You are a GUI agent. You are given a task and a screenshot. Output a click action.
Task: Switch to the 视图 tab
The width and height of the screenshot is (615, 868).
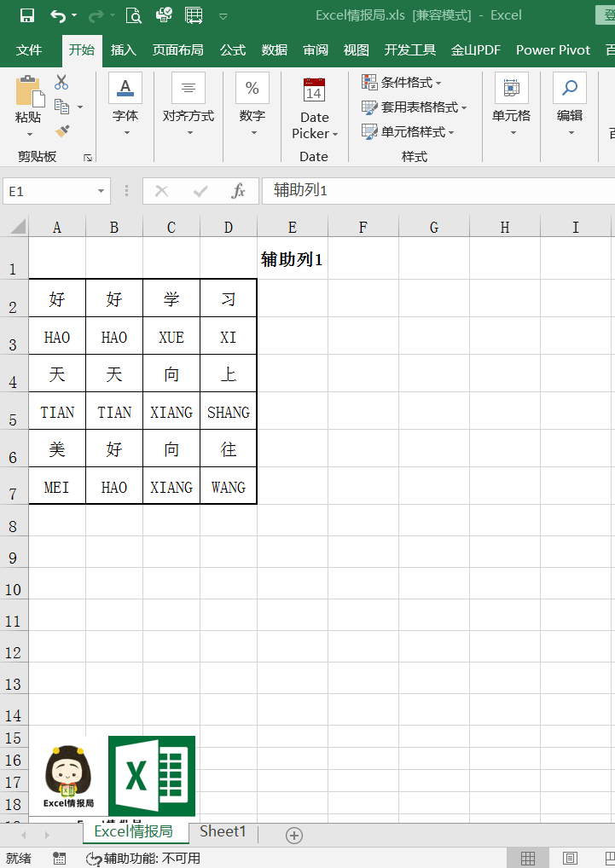click(356, 49)
